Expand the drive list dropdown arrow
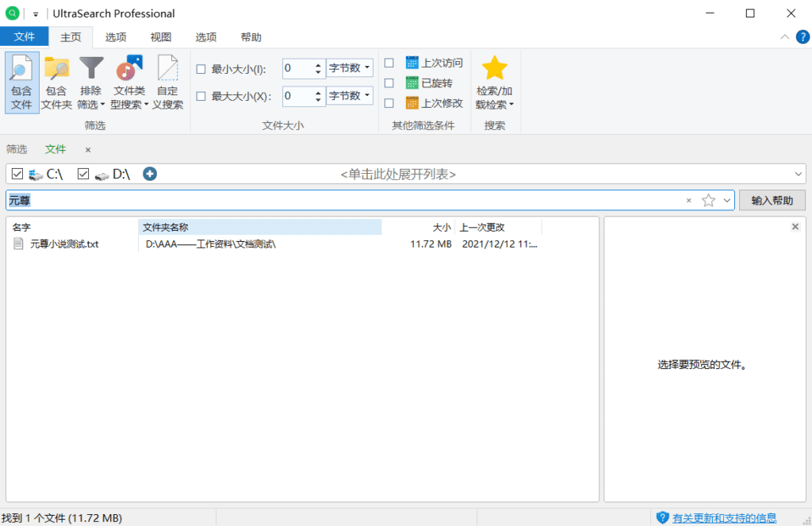This screenshot has width=812, height=526. coord(798,174)
